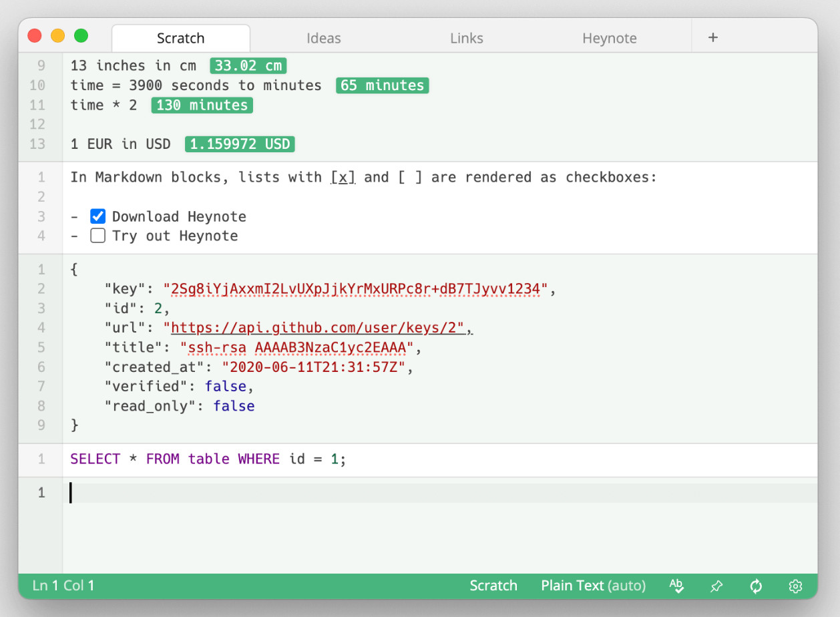Open Scratch buffer selector in status bar
The width and height of the screenshot is (840, 617).
[493, 586]
